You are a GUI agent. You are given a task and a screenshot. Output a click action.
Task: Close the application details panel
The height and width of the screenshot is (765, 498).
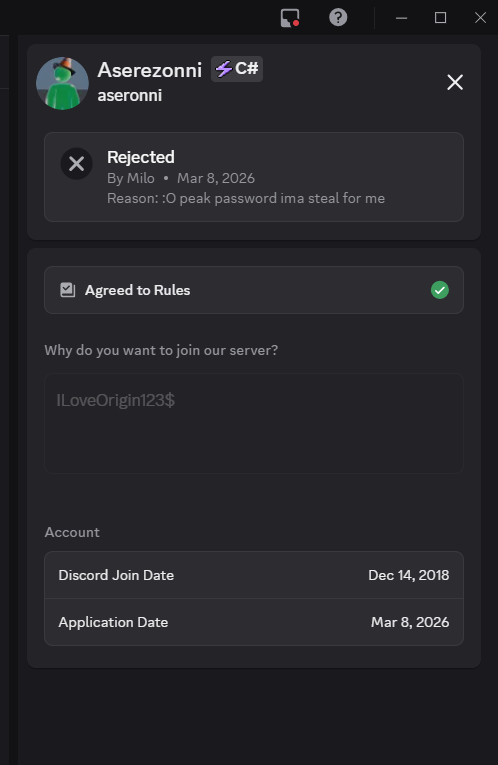click(x=455, y=82)
